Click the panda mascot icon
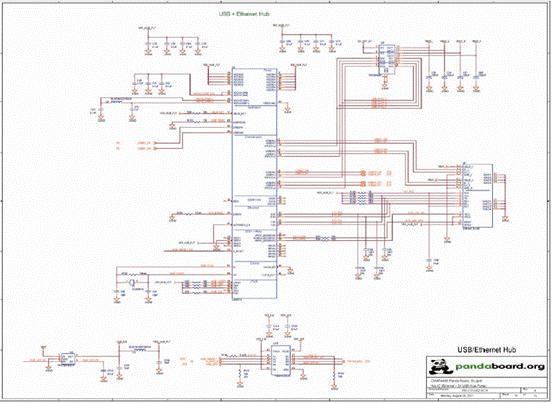 click(441, 367)
